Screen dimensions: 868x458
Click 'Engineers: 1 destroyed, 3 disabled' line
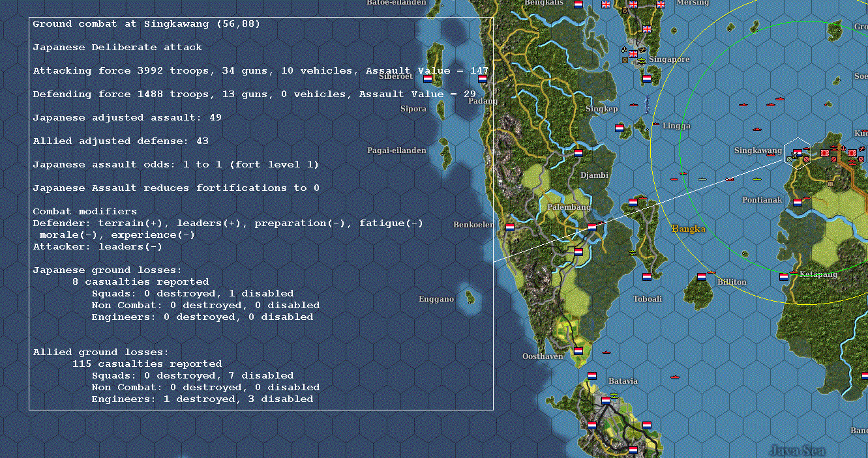click(x=202, y=399)
